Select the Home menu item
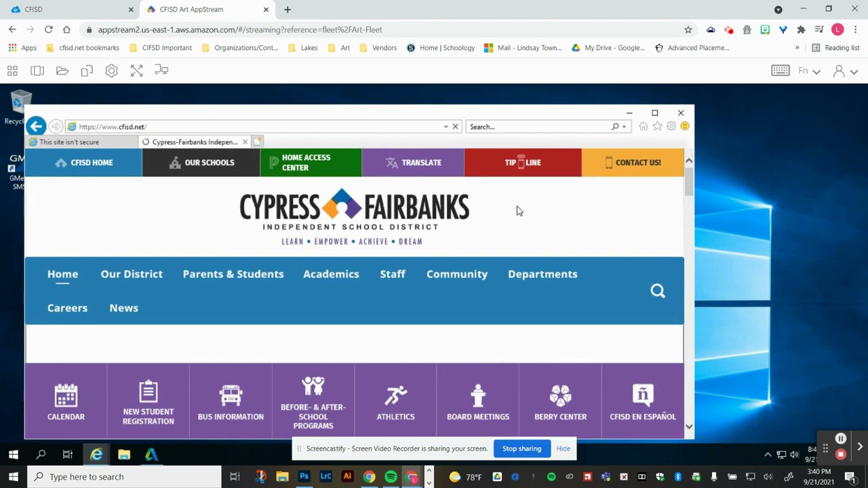Screen dimensions: 868x488 pyautogui.click(x=62, y=274)
